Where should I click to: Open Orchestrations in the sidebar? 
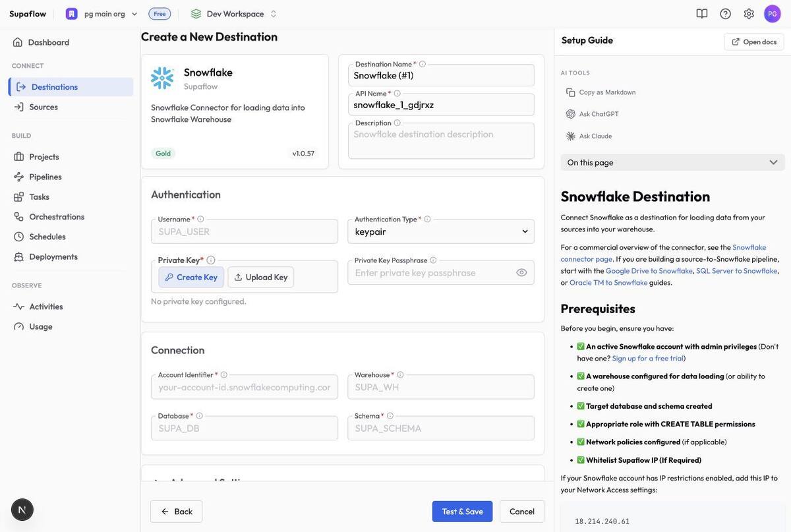tap(71, 217)
